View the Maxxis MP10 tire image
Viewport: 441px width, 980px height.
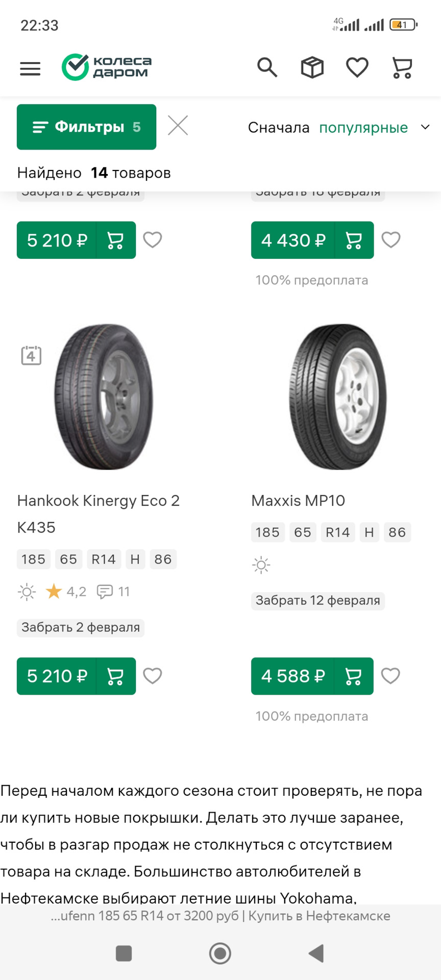click(x=337, y=397)
